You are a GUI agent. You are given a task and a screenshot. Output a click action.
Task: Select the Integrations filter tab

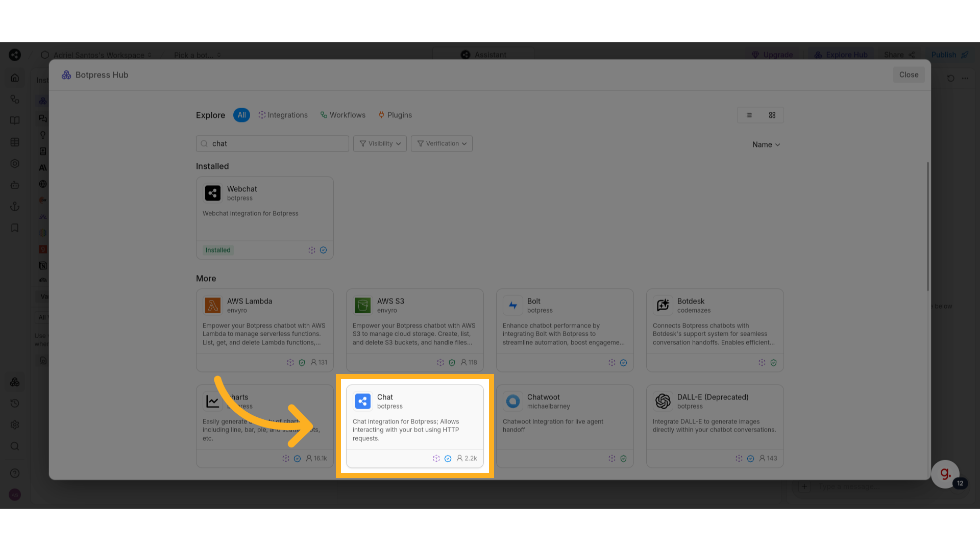pos(283,115)
